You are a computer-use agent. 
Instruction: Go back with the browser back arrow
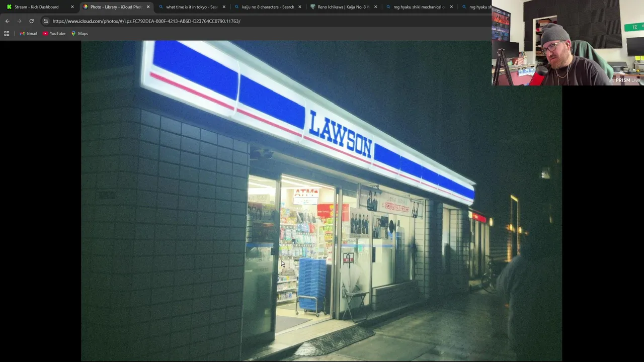(7, 21)
